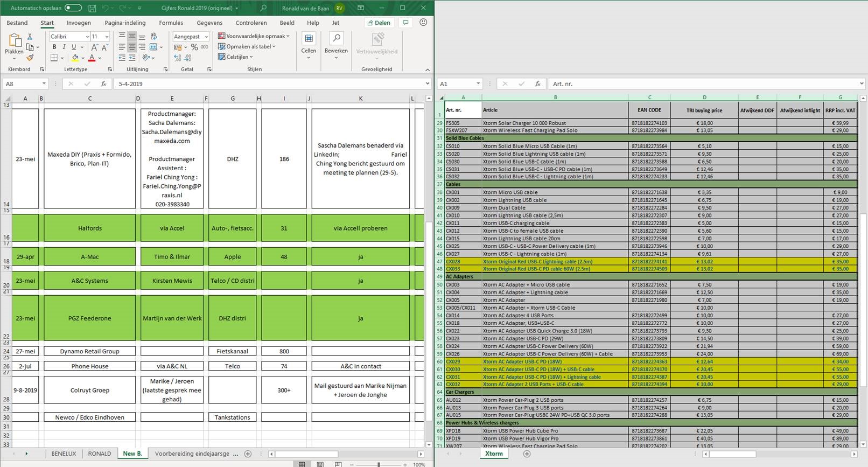Viewport: 868px width, 467px height.
Task: Increase font size with larger A icon
Action: [x=94, y=47]
